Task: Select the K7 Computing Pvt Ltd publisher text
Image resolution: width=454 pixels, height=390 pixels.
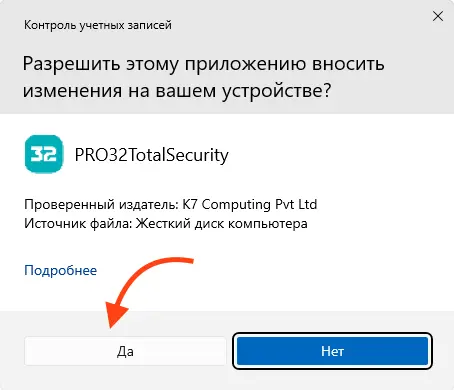Action: point(250,204)
